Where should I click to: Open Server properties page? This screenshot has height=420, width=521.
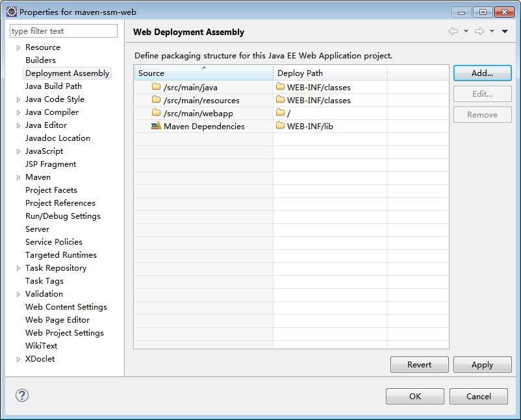[37, 229]
